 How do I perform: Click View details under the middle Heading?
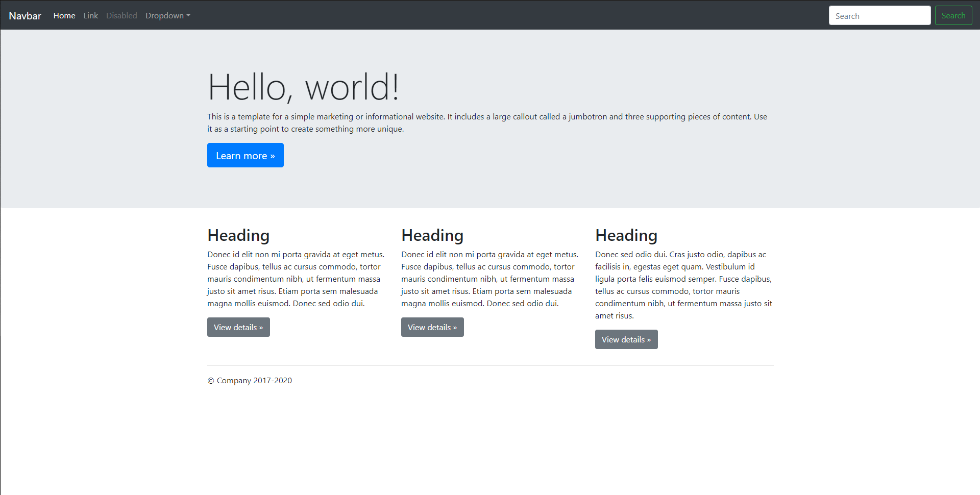click(432, 327)
